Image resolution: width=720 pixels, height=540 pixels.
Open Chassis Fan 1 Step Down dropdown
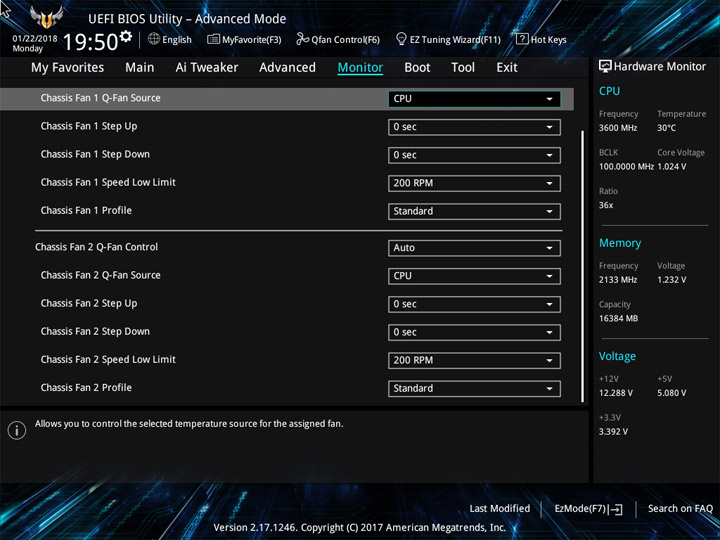click(x=474, y=155)
